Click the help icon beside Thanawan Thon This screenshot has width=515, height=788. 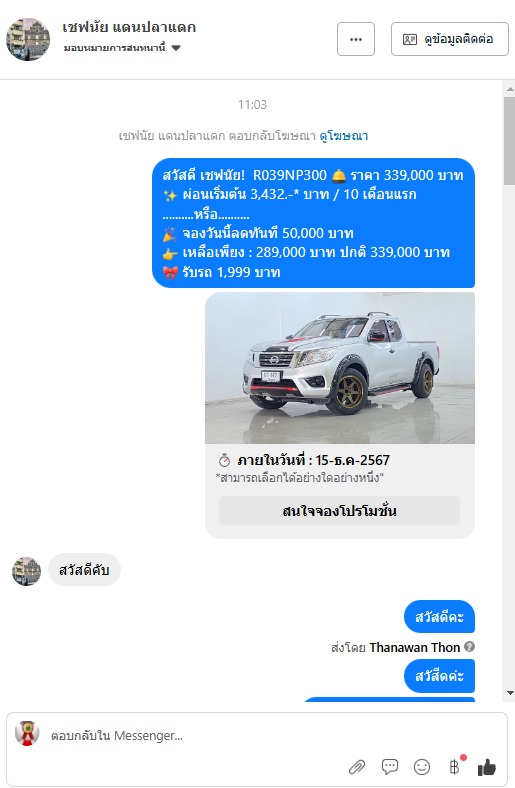click(469, 647)
